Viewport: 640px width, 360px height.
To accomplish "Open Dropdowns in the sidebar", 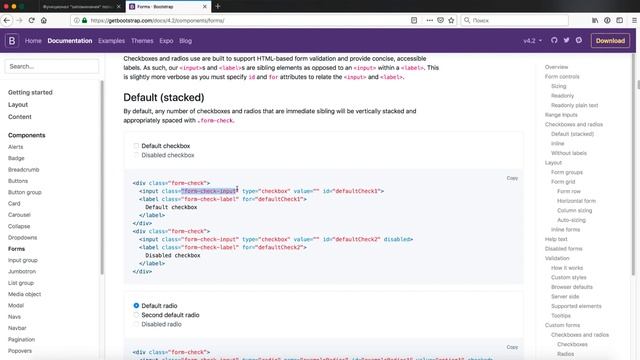I will pos(22,237).
